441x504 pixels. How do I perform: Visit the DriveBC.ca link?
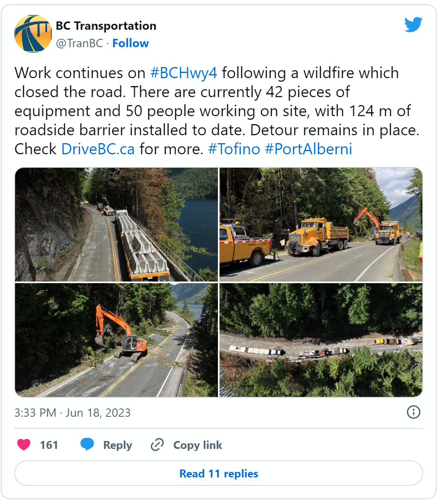[x=98, y=149]
